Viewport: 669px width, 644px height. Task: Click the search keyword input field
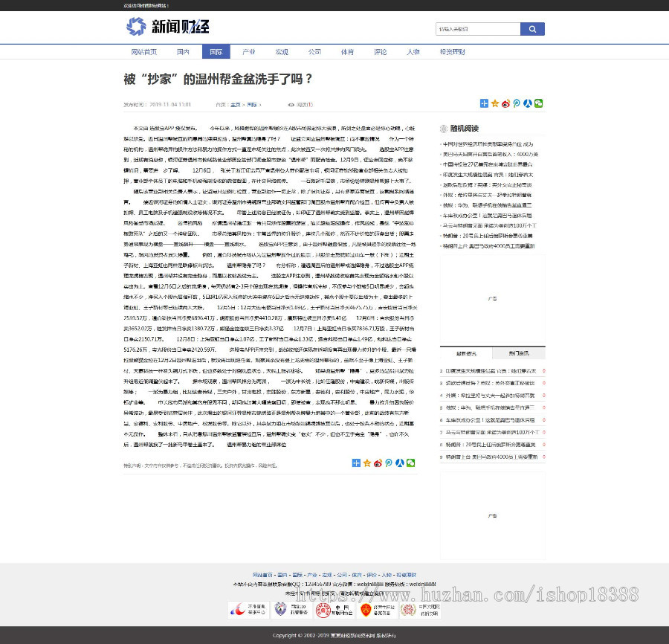click(x=478, y=29)
